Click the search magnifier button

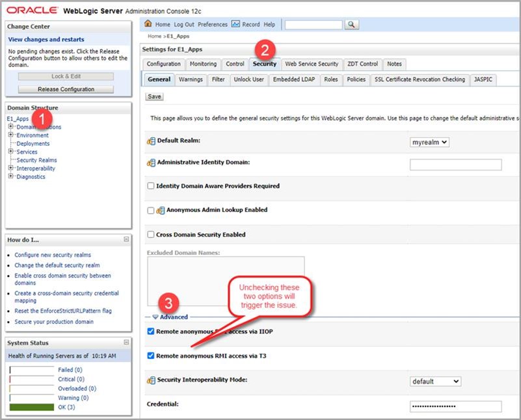point(351,25)
